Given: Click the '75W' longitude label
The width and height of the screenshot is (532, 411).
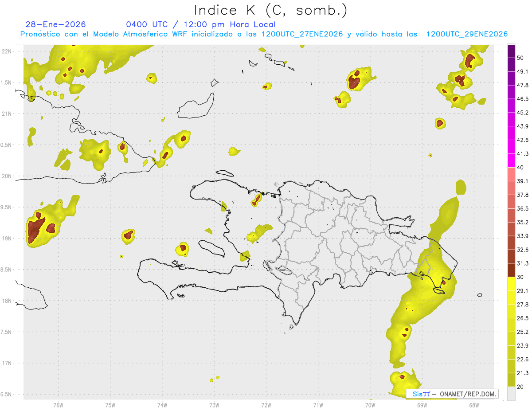Looking at the screenshot, I should tap(110, 405).
